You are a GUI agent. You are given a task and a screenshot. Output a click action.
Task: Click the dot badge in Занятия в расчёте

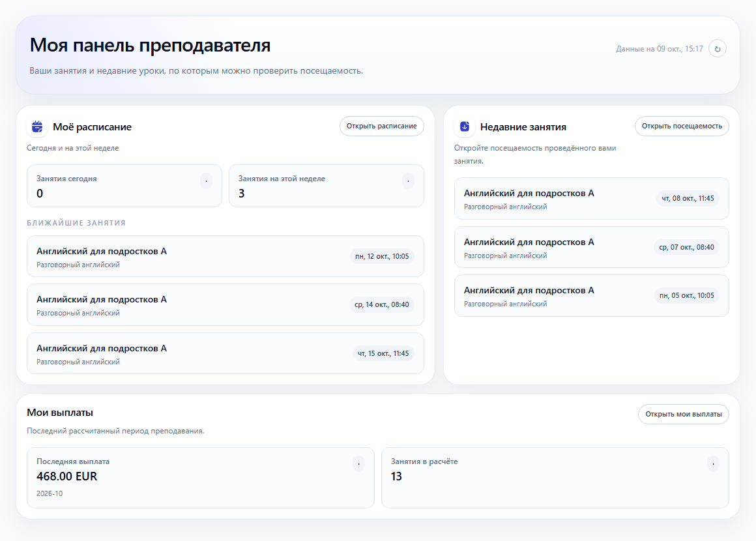(x=713, y=464)
